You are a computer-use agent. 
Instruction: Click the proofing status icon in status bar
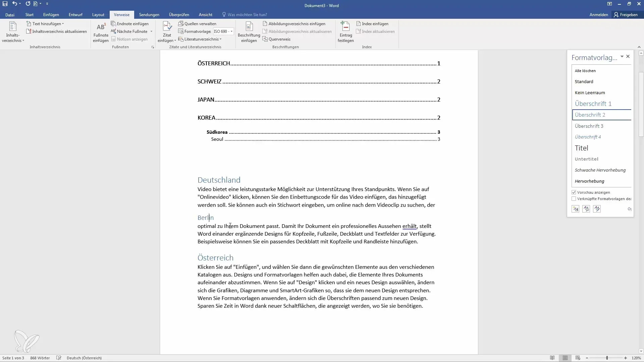(59, 358)
